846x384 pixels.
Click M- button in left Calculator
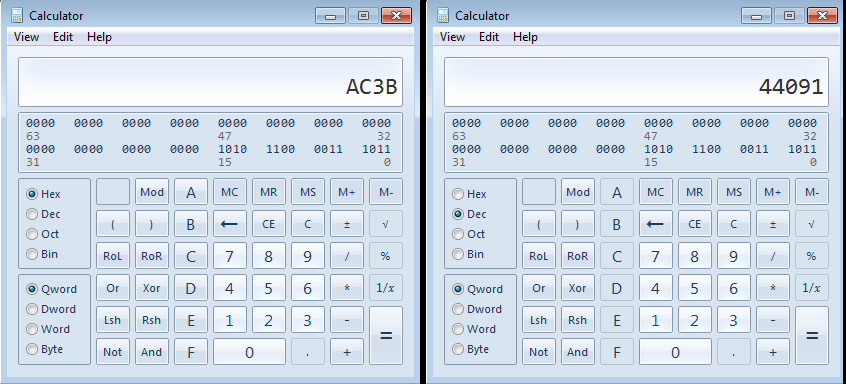click(386, 192)
